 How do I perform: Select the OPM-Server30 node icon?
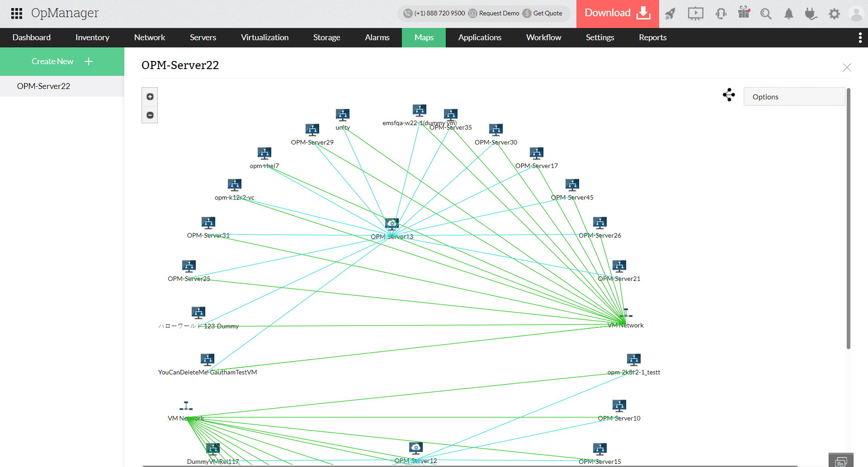pyautogui.click(x=496, y=130)
